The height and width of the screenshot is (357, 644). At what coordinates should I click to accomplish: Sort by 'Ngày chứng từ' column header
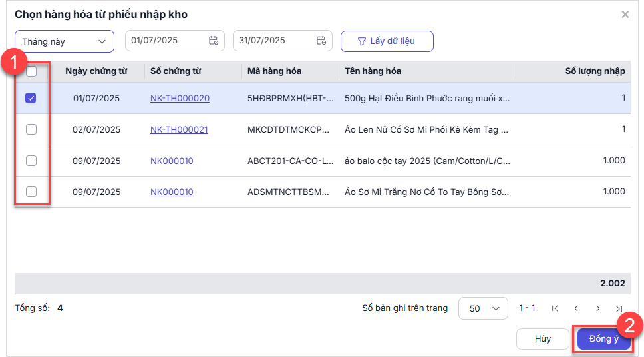point(96,71)
